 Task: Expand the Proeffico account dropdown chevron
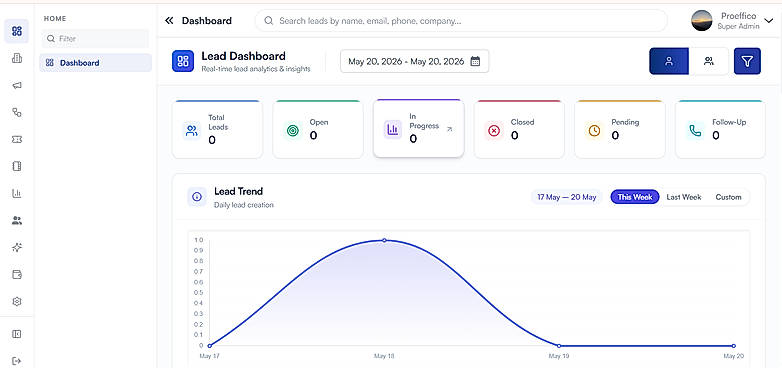point(768,21)
